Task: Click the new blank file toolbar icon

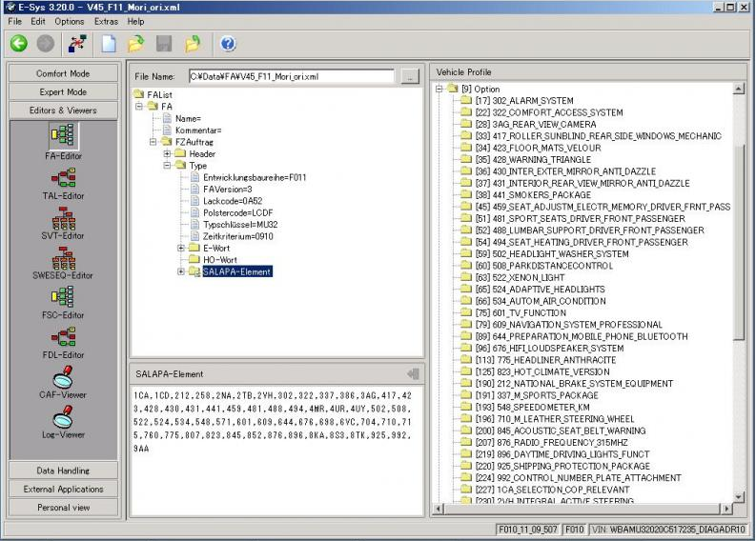Action: coord(109,44)
